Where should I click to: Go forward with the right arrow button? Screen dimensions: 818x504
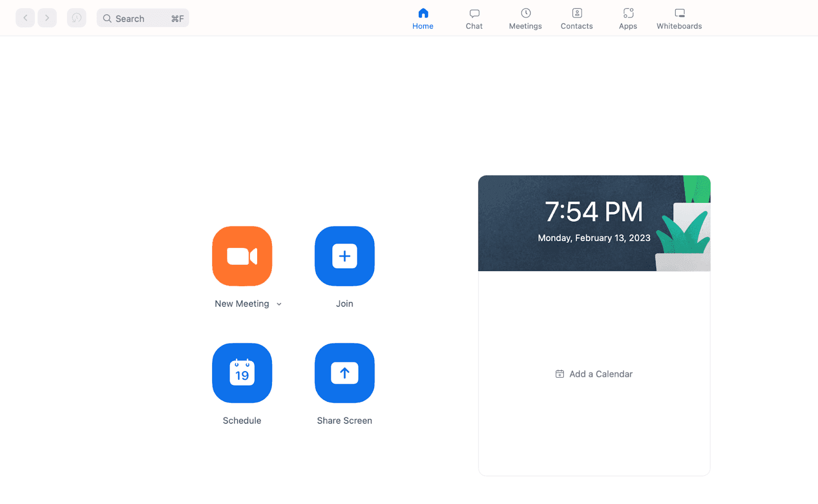pyautogui.click(x=47, y=18)
